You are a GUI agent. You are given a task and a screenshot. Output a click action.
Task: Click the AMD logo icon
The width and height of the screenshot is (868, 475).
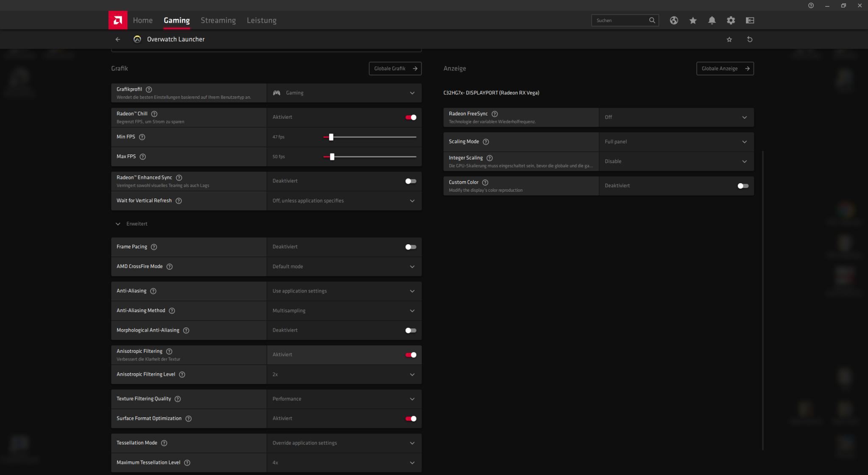tap(118, 20)
